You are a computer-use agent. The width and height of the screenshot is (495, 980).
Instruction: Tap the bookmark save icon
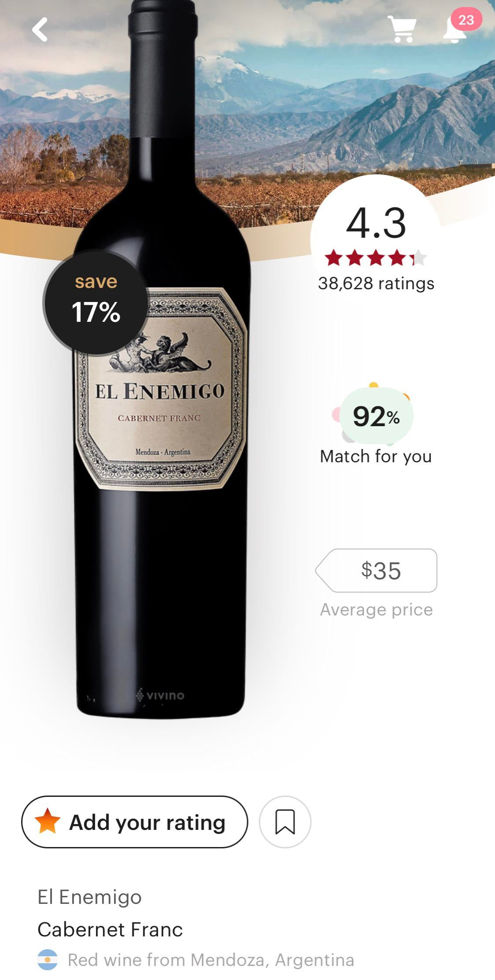285,822
